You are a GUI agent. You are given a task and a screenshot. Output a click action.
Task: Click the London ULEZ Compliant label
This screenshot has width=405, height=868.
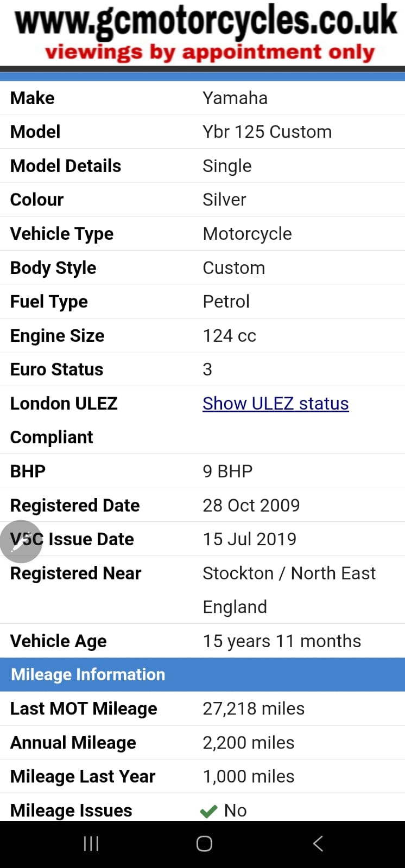coord(64,420)
